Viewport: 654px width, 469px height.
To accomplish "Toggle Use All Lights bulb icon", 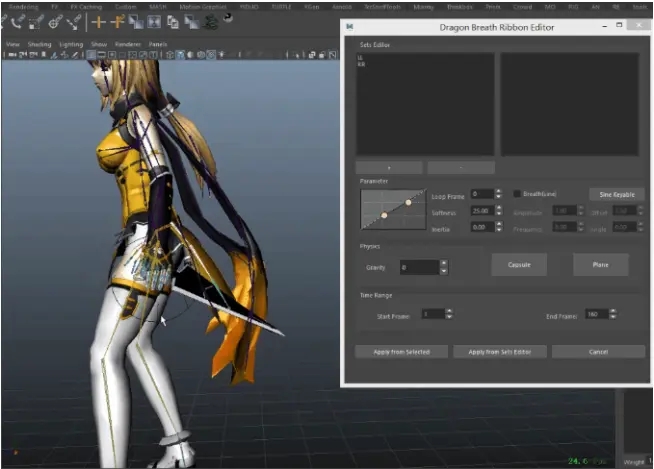I will pyautogui.click(x=222, y=55).
